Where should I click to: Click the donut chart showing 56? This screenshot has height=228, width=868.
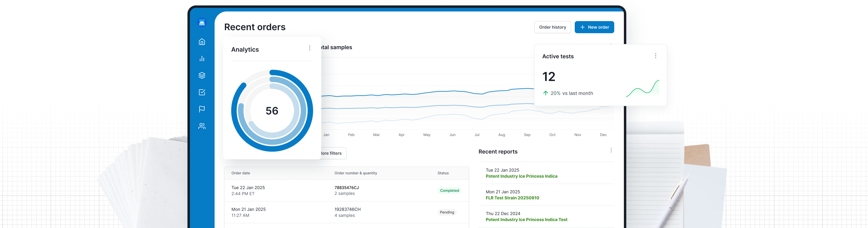(x=272, y=111)
